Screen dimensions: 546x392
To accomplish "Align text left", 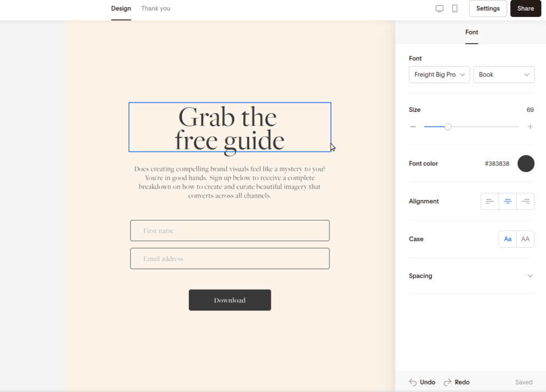I will click(489, 201).
